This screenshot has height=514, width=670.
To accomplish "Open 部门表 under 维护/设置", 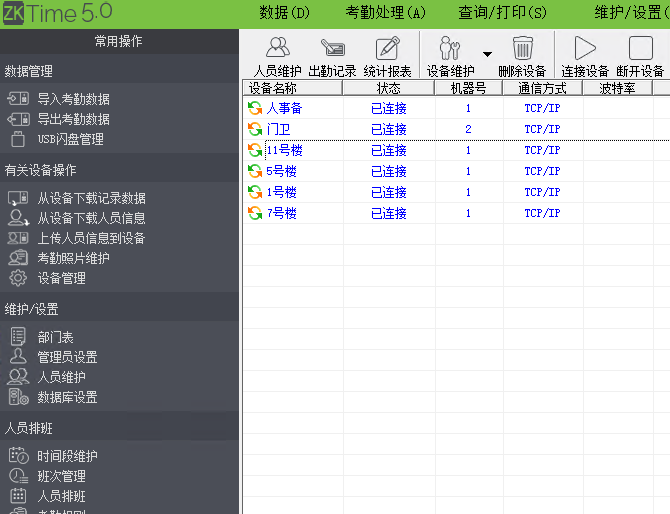I will pyautogui.click(x=55, y=337).
